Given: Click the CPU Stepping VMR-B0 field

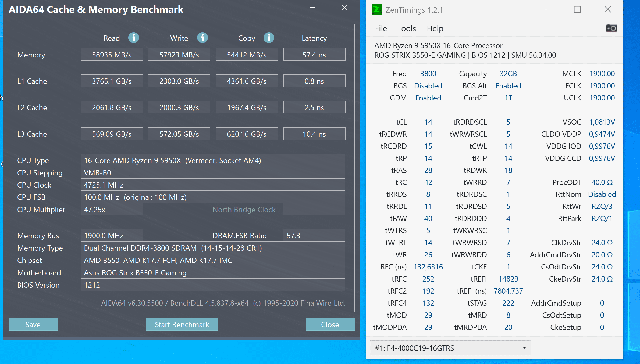Looking at the screenshot, I should pyautogui.click(x=213, y=173).
